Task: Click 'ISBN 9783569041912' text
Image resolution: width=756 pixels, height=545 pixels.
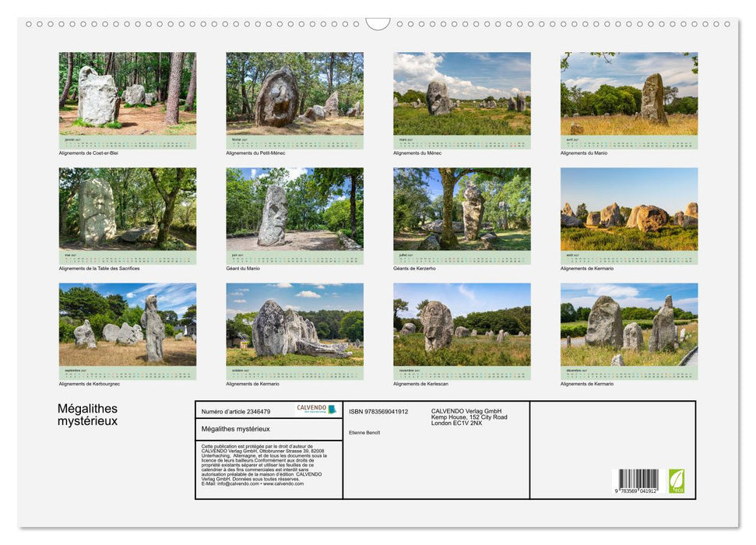Action: point(378,411)
